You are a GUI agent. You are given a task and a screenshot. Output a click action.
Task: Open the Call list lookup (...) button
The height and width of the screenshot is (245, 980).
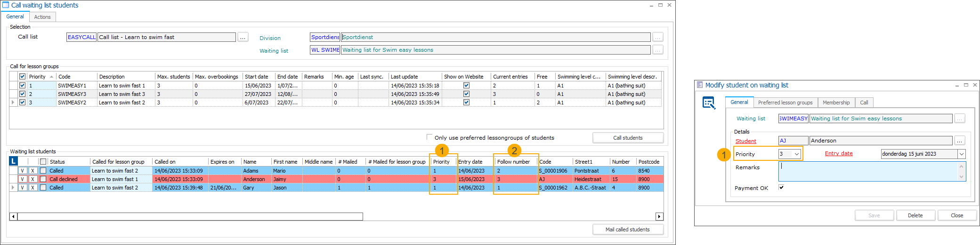(x=243, y=37)
